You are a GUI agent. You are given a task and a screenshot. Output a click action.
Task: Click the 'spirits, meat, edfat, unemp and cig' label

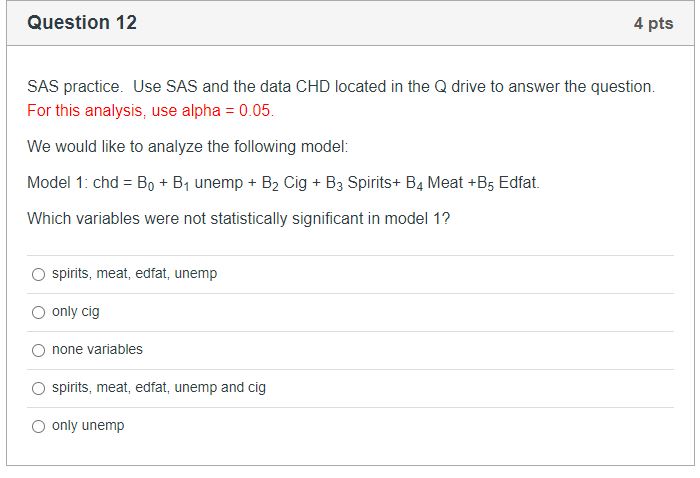click(x=159, y=387)
